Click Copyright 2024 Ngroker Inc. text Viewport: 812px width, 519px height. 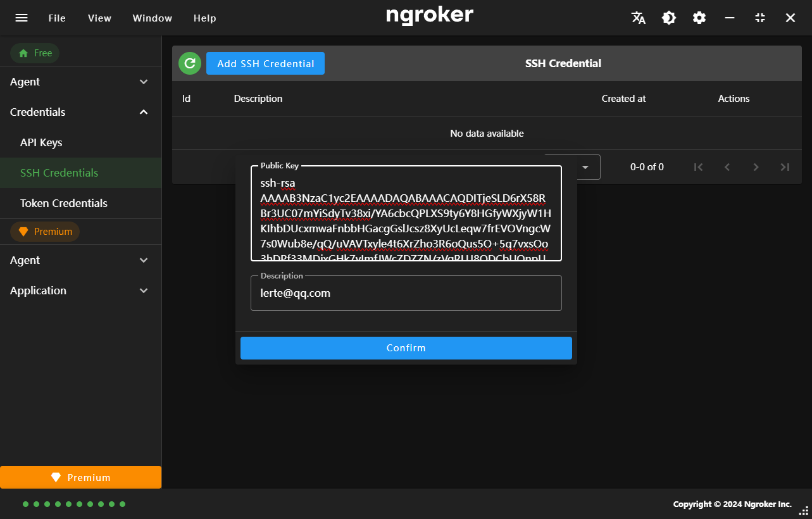point(732,504)
